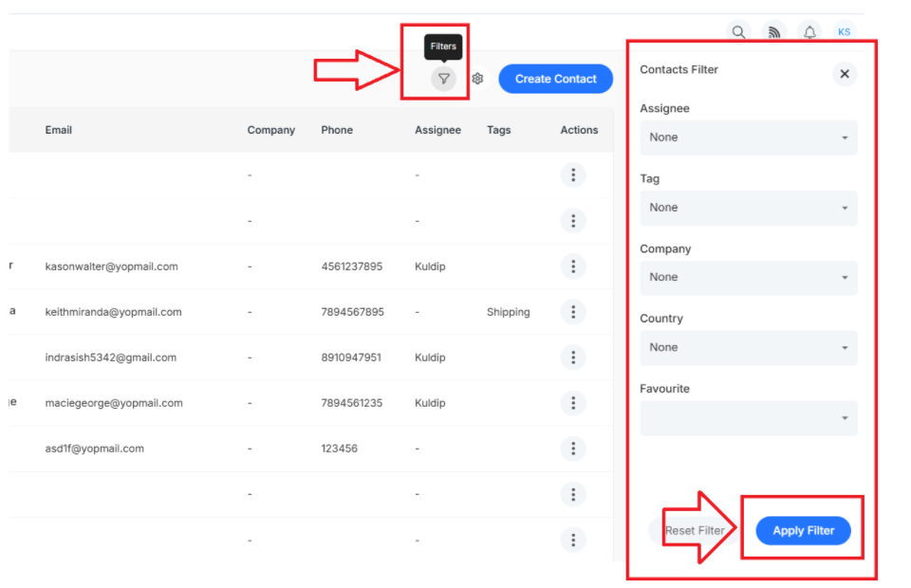Click email kasonwalter@yopmail.com
The height and width of the screenshot is (588, 911).
[x=112, y=266]
